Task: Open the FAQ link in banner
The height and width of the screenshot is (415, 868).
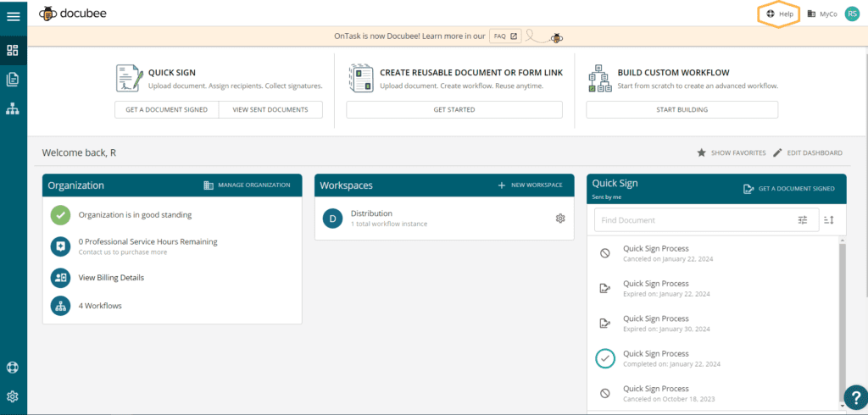Action: click(x=505, y=36)
